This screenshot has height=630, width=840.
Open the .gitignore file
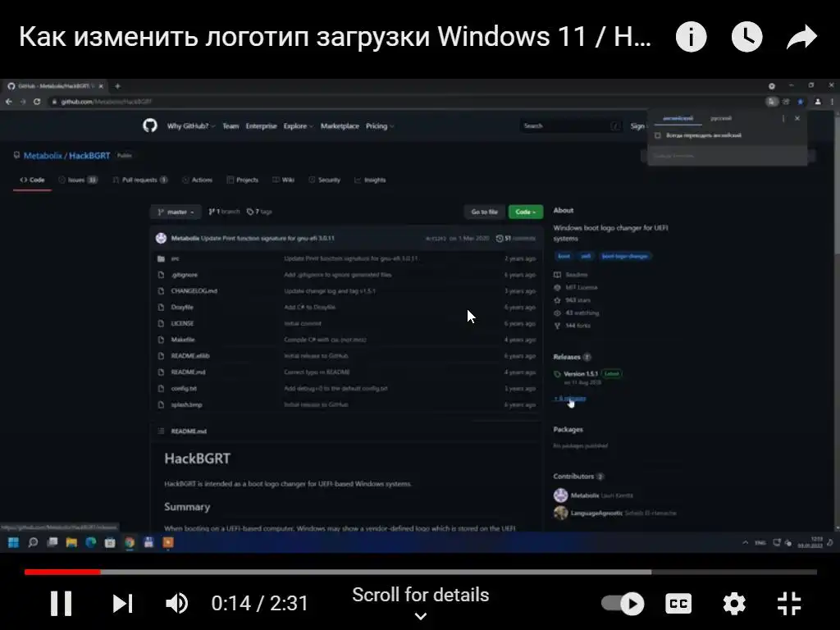[x=185, y=275]
